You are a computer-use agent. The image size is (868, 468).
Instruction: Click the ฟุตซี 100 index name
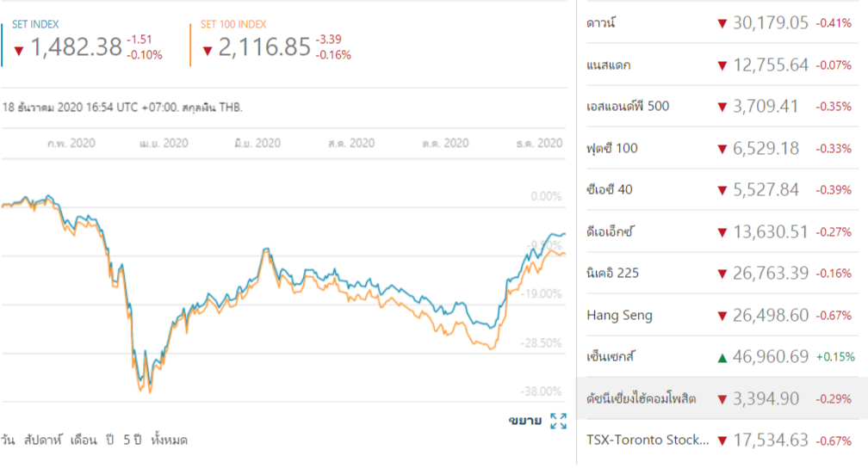click(x=611, y=148)
